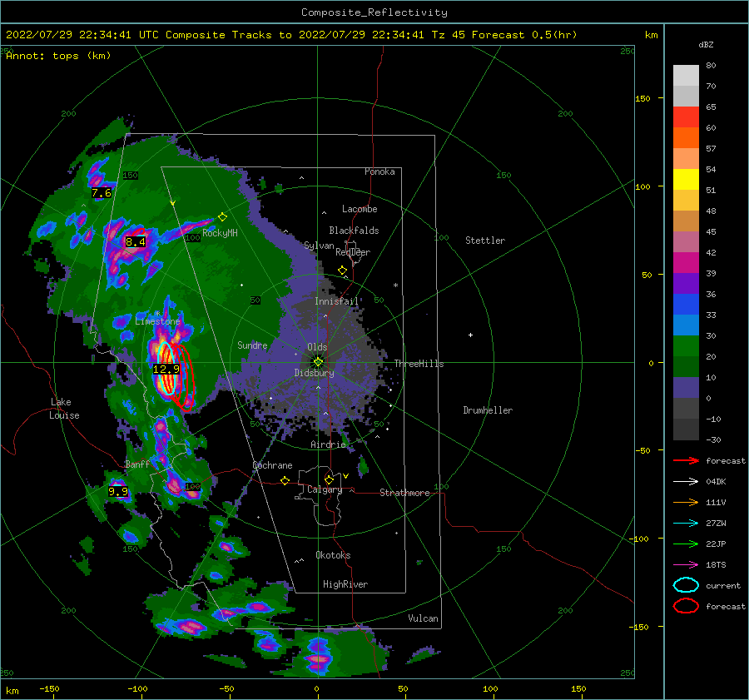
Task: Select the Calgary city label
Action: point(325,489)
